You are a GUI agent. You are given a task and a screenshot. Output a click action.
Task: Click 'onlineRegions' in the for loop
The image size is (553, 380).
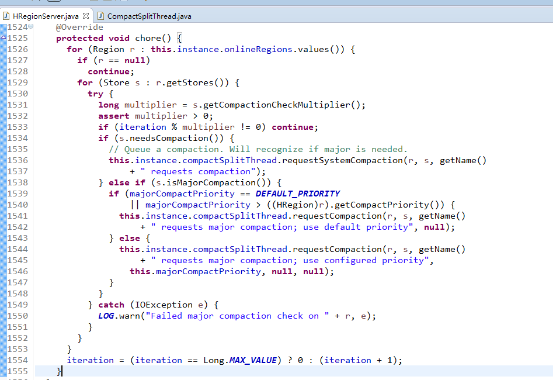pos(258,49)
